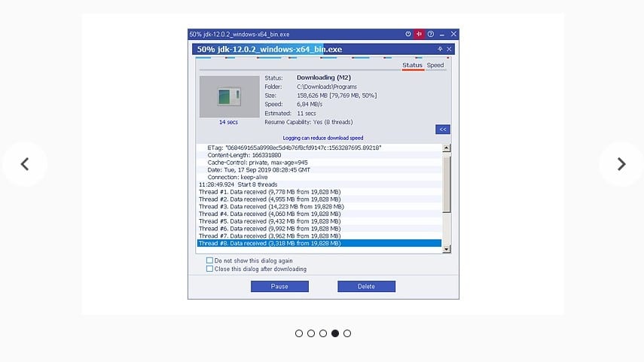Click the log scrollbar thumb

click(447, 183)
